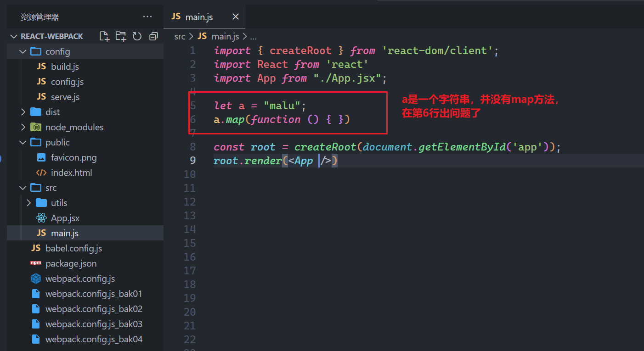This screenshot has height=351, width=644.
Task: Click getElementById on line 8
Action: (x=462, y=147)
